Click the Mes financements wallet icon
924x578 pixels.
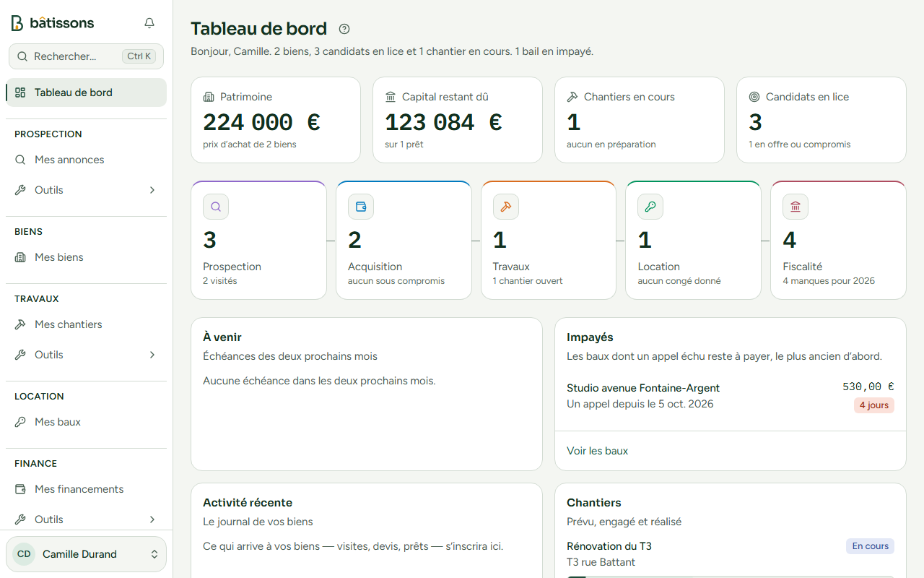tap(20, 489)
